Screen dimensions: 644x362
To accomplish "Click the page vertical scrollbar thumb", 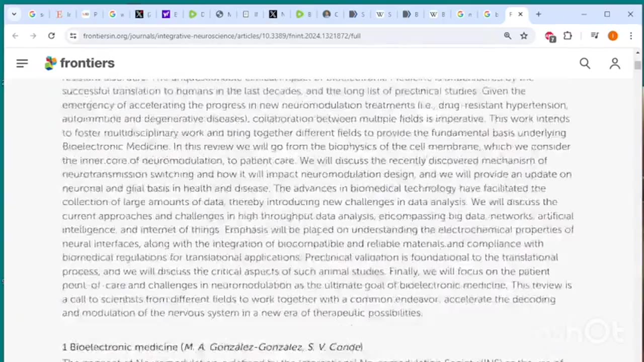I will point(638,65).
